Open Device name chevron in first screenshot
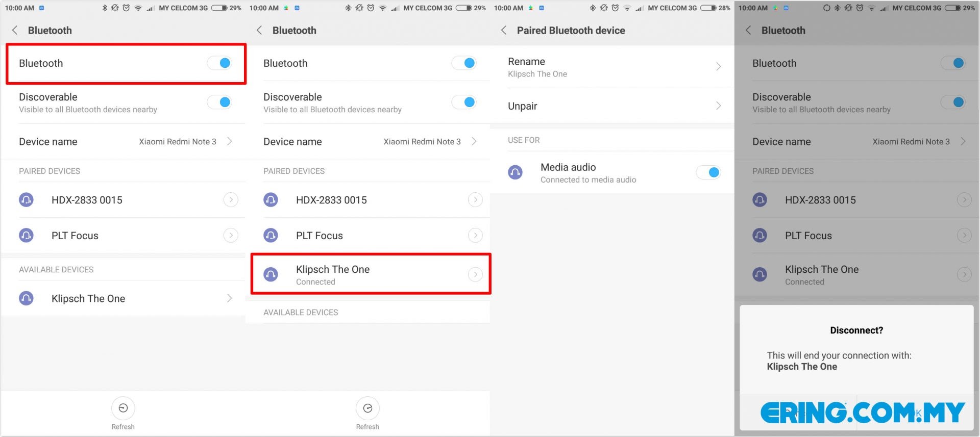This screenshot has width=980, height=437. point(230,141)
